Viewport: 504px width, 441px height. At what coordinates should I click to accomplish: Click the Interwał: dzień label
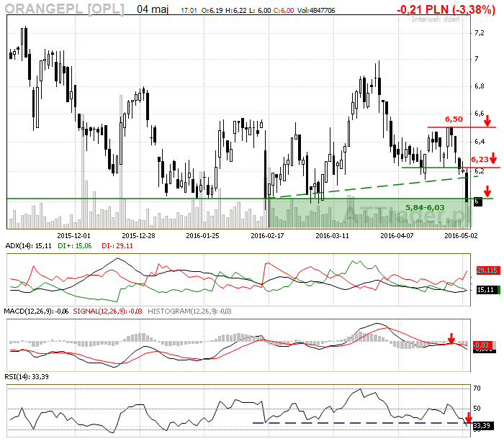point(436,19)
